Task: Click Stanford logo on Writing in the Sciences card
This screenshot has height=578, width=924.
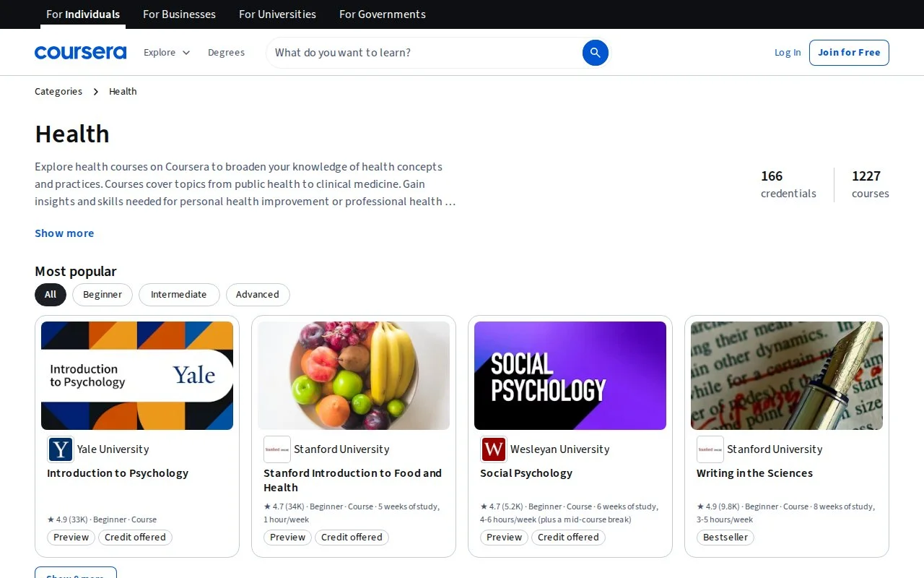Action: pos(710,449)
